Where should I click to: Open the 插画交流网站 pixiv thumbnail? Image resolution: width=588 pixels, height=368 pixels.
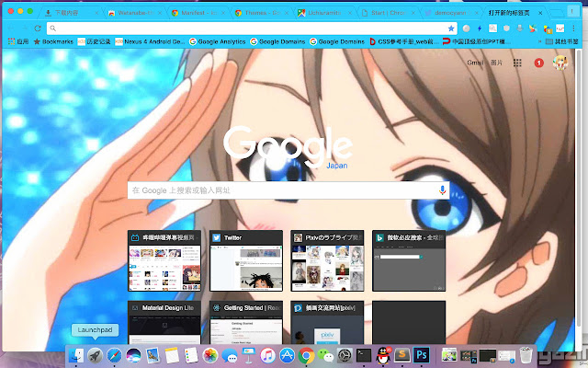pos(327,323)
